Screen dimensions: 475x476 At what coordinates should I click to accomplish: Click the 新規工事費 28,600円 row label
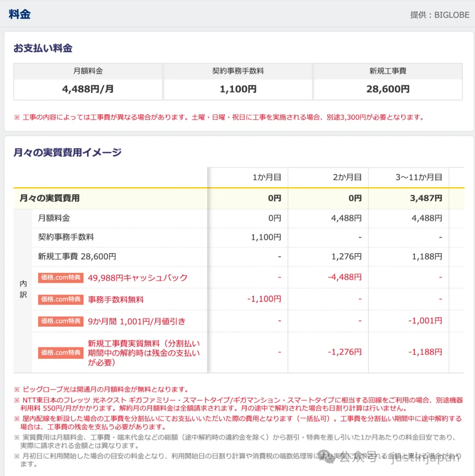point(77,257)
